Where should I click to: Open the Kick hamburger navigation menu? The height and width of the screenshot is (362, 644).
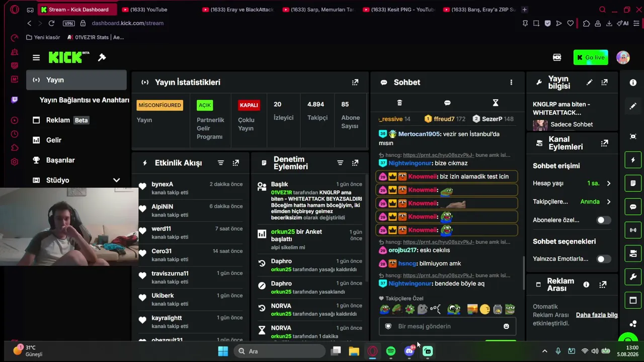(36, 57)
